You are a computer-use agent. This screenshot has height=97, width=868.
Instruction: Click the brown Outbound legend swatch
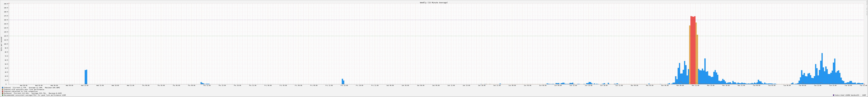(x=3, y=93)
